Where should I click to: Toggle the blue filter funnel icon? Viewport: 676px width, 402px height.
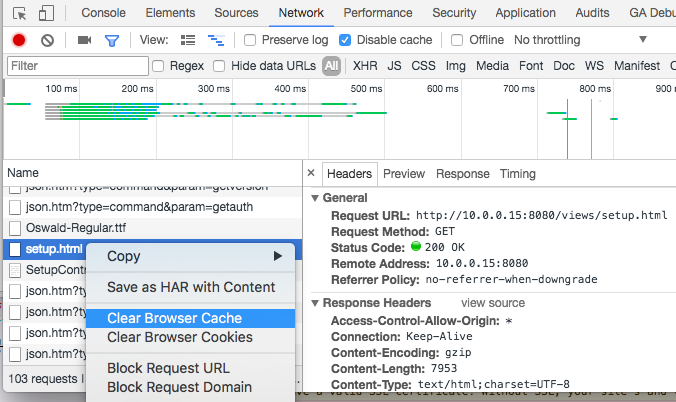tap(112, 40)
